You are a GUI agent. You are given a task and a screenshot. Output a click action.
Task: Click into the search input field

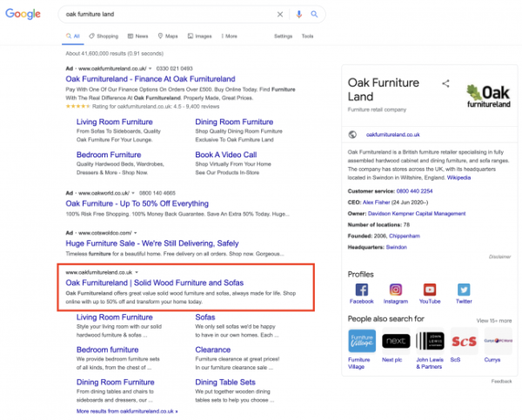165,15
